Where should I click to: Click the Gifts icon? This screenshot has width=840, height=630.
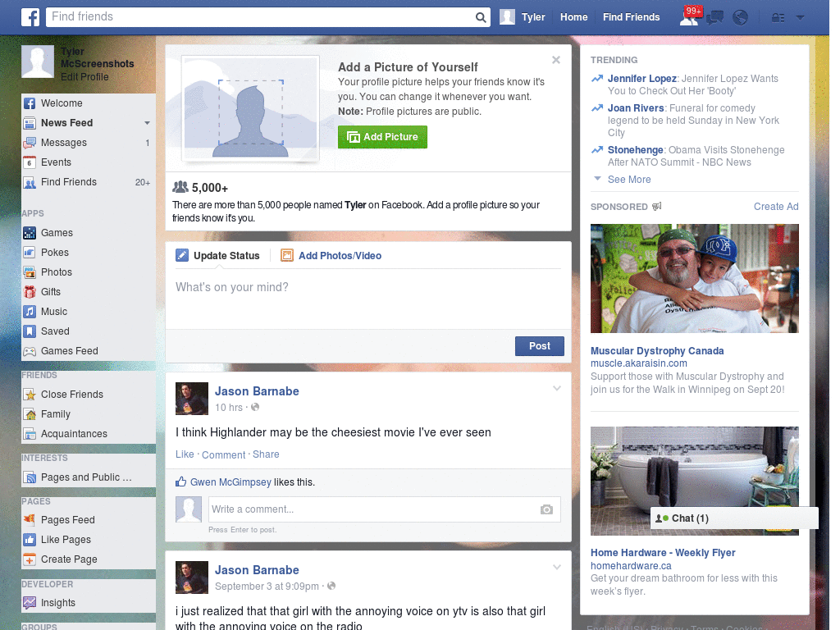[x=30, y=292]
